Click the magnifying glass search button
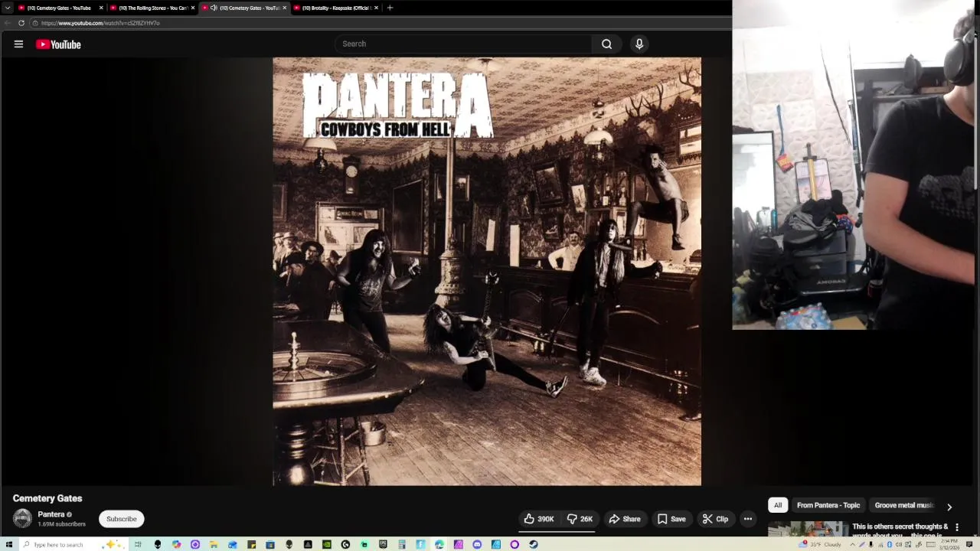980x551 pixels. point(606,44)
